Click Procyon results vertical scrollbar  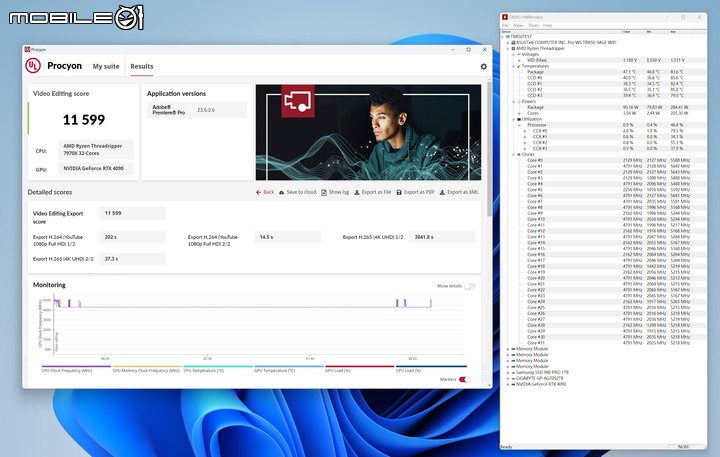pyautogui.click(x=489, y=147)
